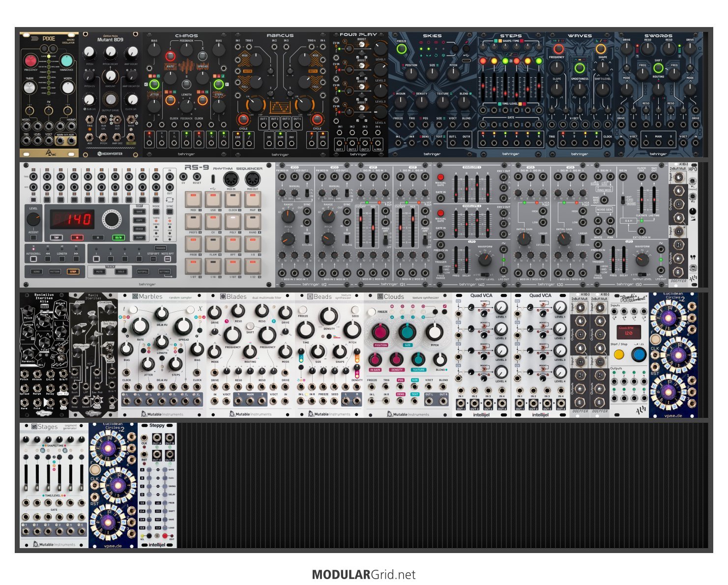
Task: Click the MIDI IN port on RS-9
Action: point(231,179)
